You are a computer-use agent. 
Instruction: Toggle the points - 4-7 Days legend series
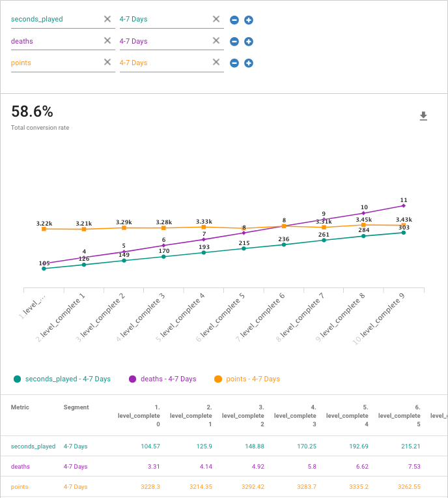click(247, 379)
